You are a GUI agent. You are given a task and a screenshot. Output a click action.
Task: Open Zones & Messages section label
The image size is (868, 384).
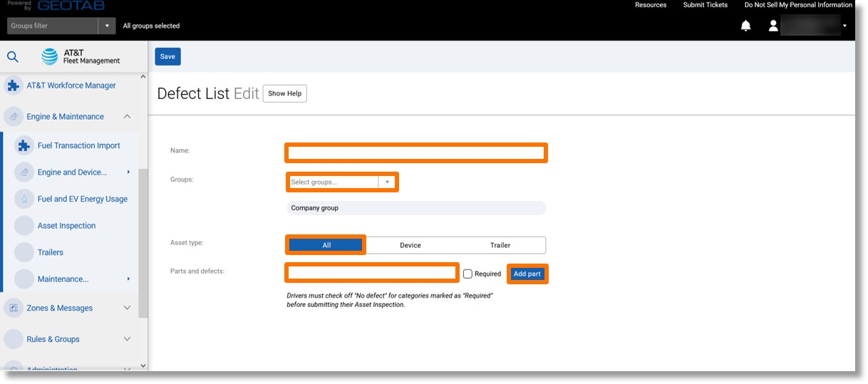point(60,308)
